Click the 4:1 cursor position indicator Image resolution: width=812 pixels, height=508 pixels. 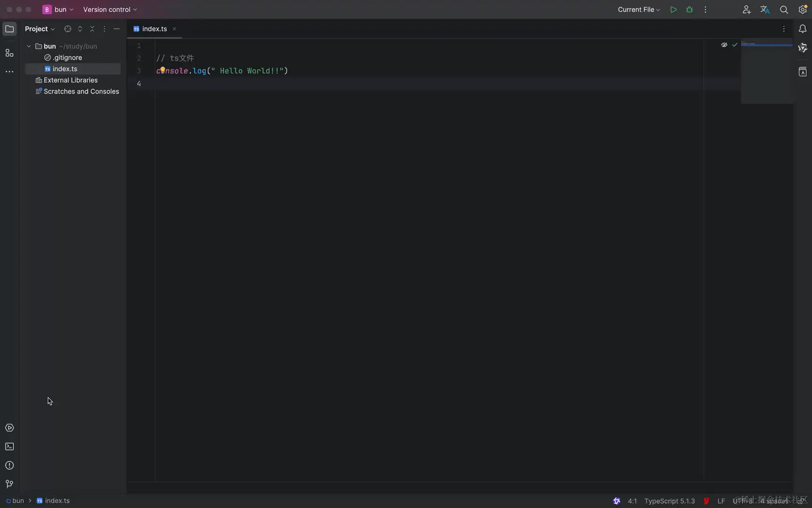point(632,501)
